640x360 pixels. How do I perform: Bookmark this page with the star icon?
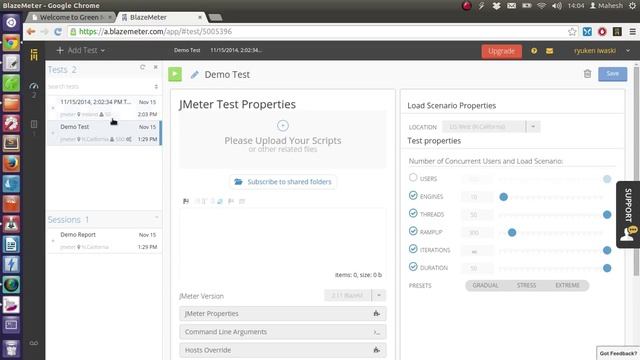click(x=572, y=31)
